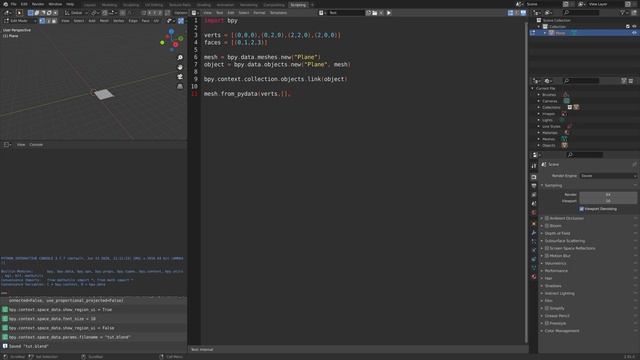Expand the Cameras data row
640x360 pixels.
539,101
